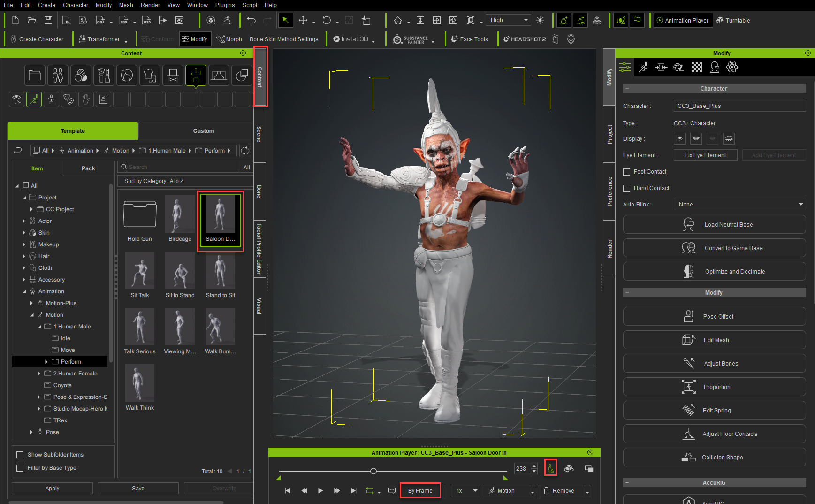Screen dimensions: 815x504
Task: Click the Play button in Animation Player
Action: [x=320, y=490]
